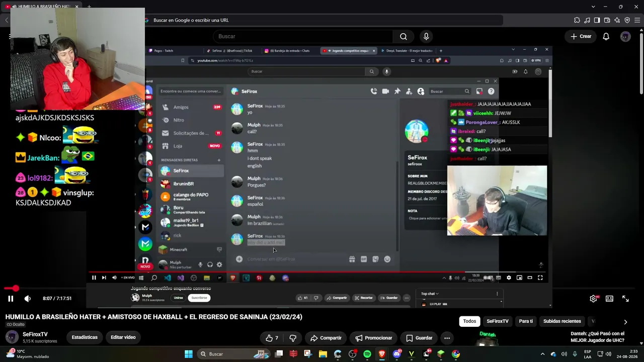Select the Subidas recientes filter chip
The height and width of the screenshot is (362, 644).
[562, 321]
